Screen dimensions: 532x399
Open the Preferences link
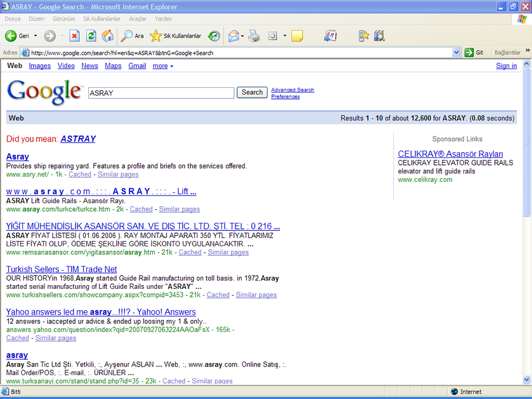(285, 96)
